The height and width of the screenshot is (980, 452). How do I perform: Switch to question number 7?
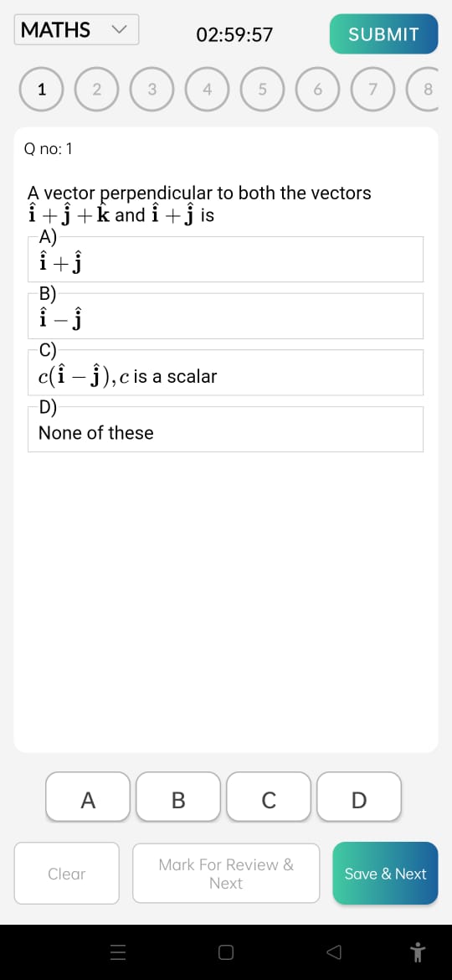[x=372, y=90]
